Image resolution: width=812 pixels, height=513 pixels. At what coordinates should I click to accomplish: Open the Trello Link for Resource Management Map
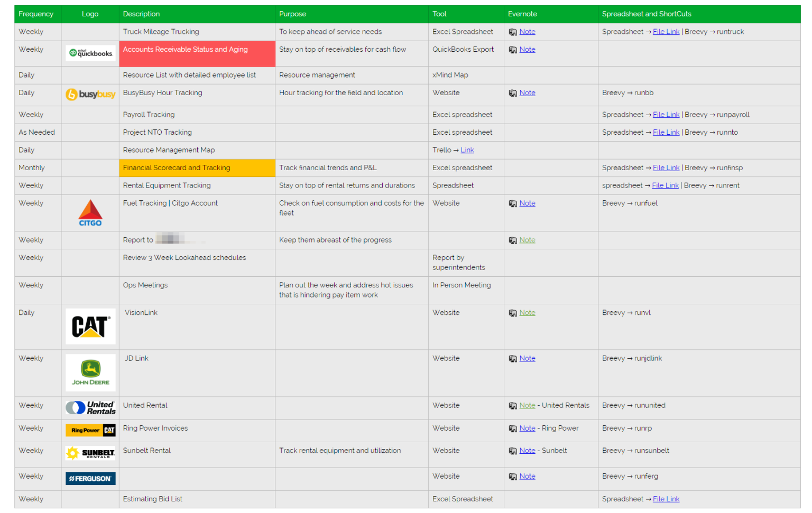(467, 150)
